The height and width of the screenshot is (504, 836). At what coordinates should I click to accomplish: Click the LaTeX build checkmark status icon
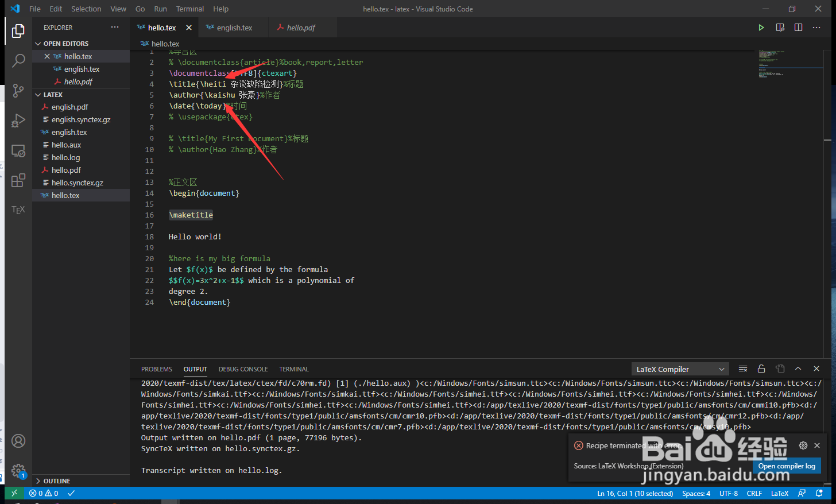click(71, 493)
